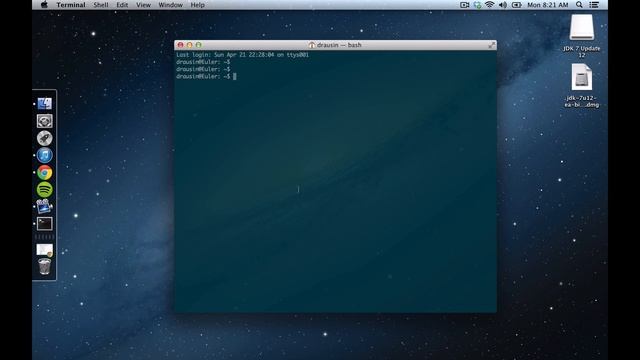Click the Last login line in Terminal
This screenshot has height=360, width=640.
[x=242, y=55]
